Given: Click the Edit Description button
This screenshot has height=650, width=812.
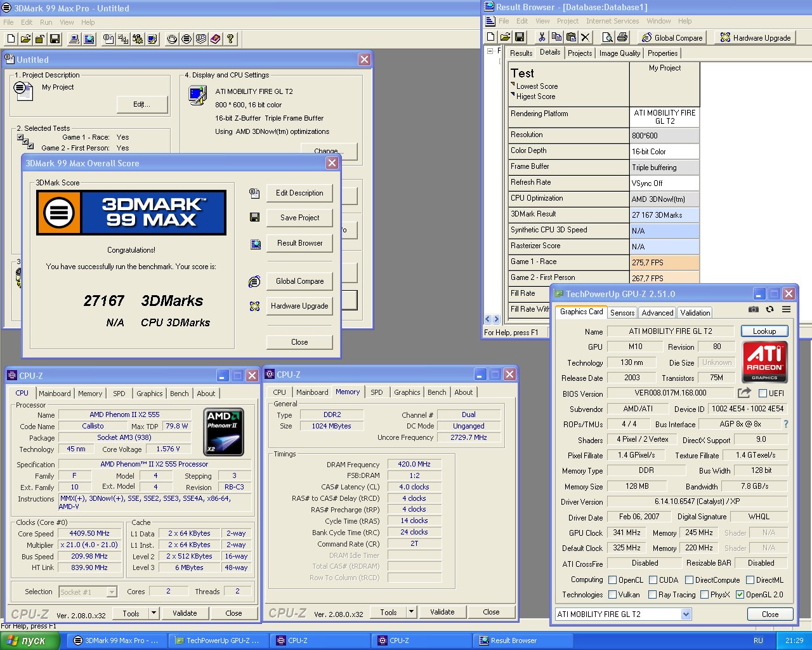Looking at the screenshot, I should (x=299, y=193).
